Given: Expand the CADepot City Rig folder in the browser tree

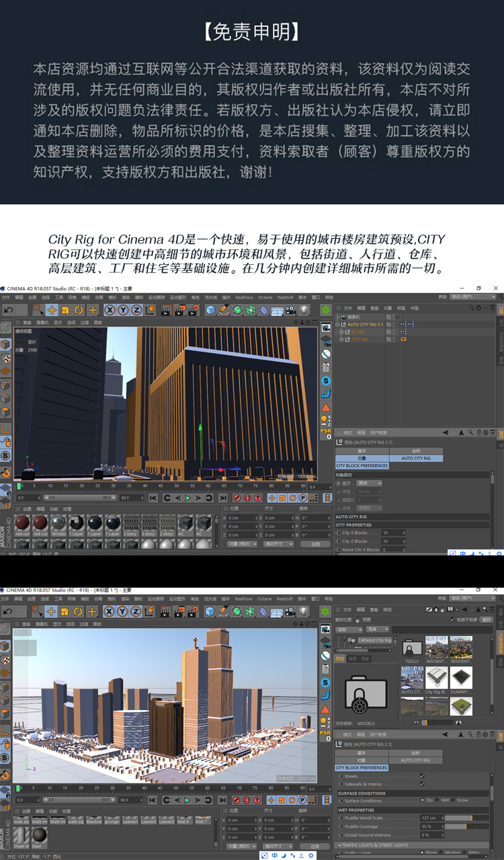Looking at the screenshot, I should [x=344, y=640].
